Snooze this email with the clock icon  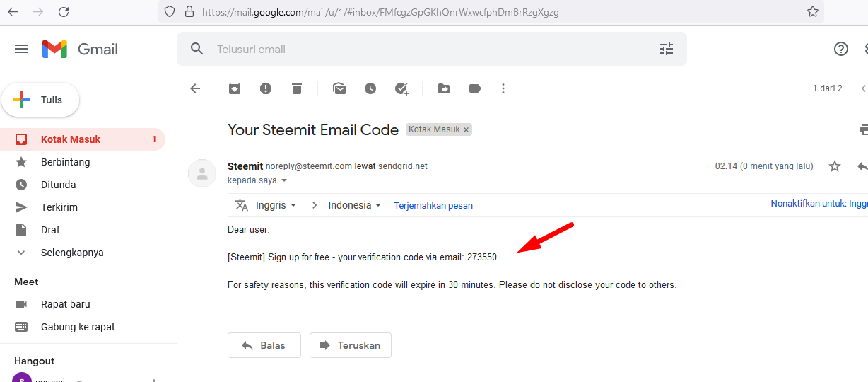pos(370,88)
